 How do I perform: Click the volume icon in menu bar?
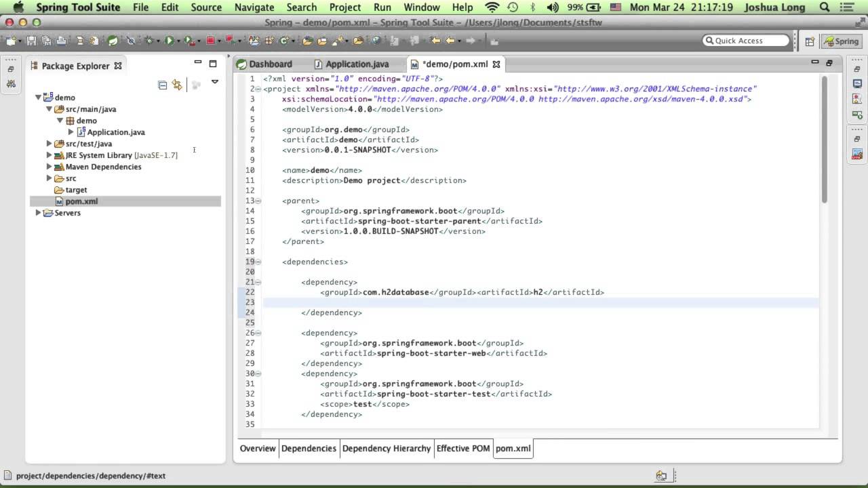pyautogui.click(x=552, y=7)
